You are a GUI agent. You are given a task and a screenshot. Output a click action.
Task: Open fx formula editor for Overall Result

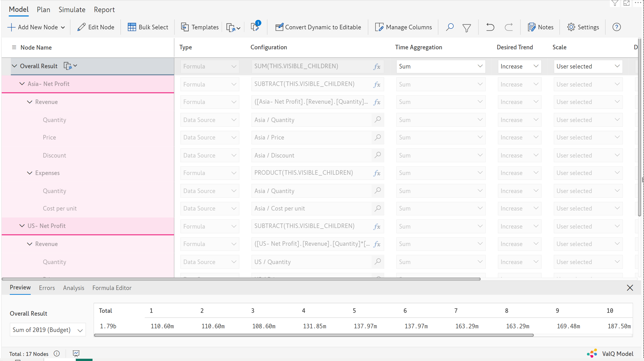point(377,67)
